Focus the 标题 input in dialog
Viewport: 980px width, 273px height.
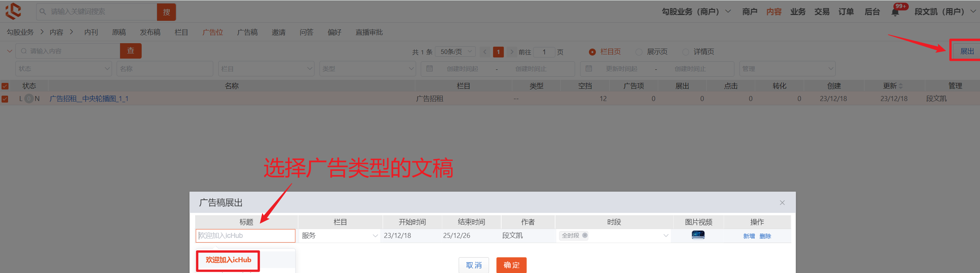[x=246, y=236]
